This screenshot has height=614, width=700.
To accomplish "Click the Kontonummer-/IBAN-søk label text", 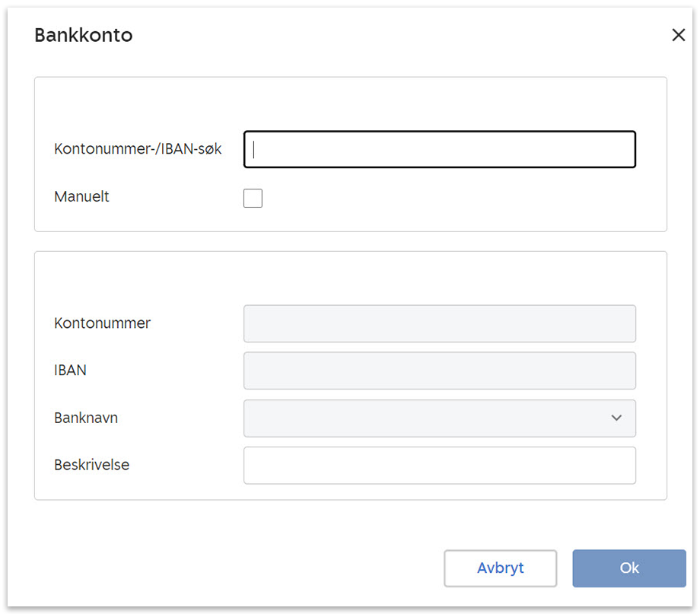I will [138, 149].
